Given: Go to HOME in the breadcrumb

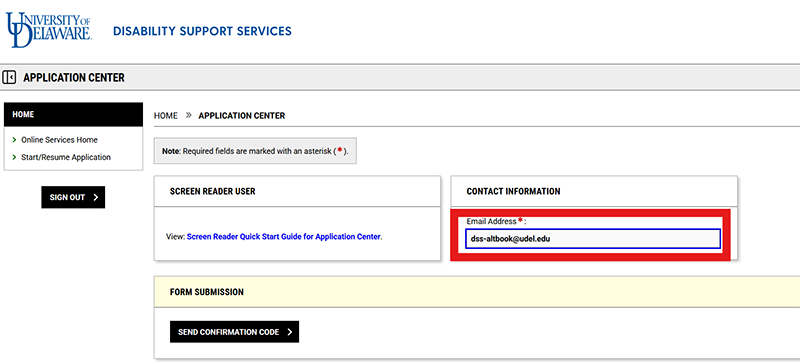Looking at the screenshot, I should coord(166,116).
